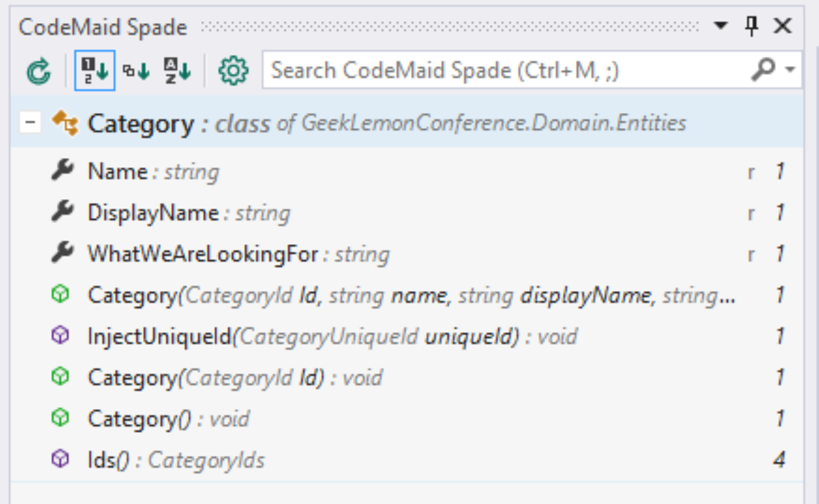The width and height of the screenshot is (819, 504).
Task: Click purple cube icon beside Ids()
Action: (59, 460)
